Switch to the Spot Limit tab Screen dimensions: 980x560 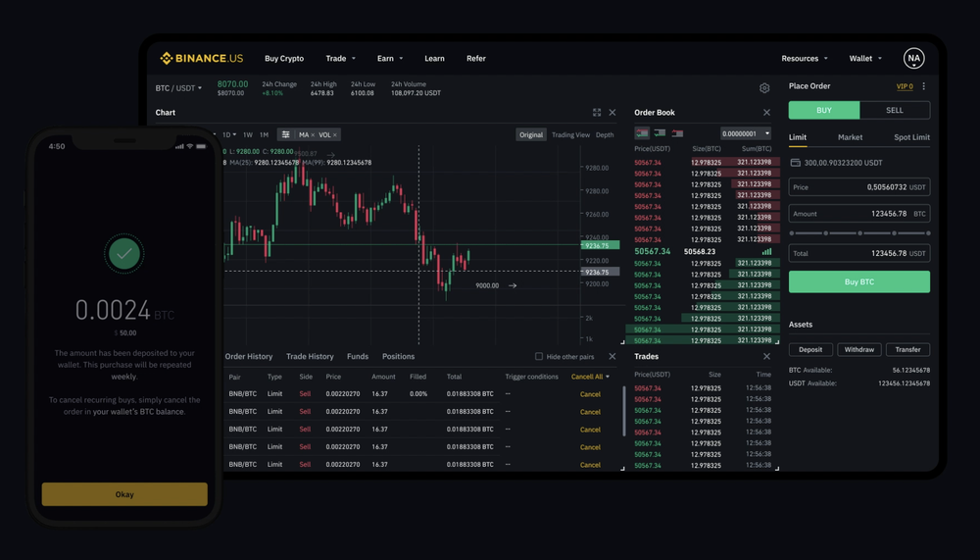911,137
